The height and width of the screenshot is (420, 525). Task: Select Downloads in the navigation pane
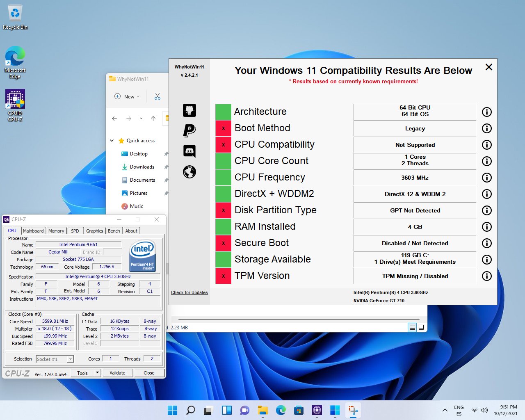[x=142, y=167]
